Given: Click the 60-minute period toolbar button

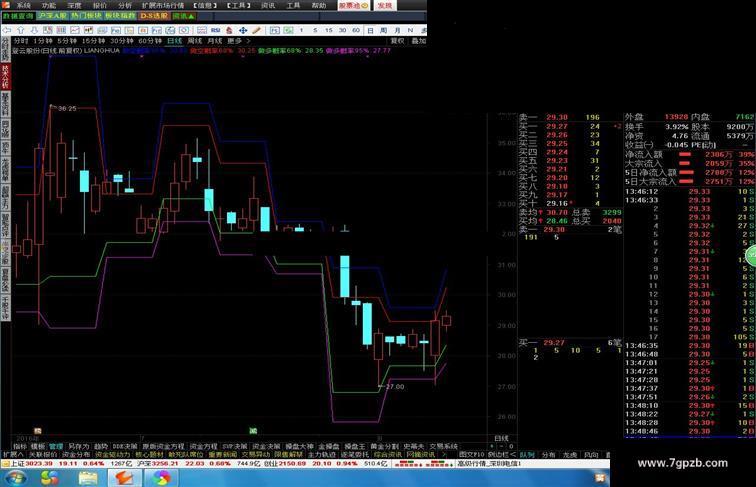Looking at the screenshot, I should 356,30.
